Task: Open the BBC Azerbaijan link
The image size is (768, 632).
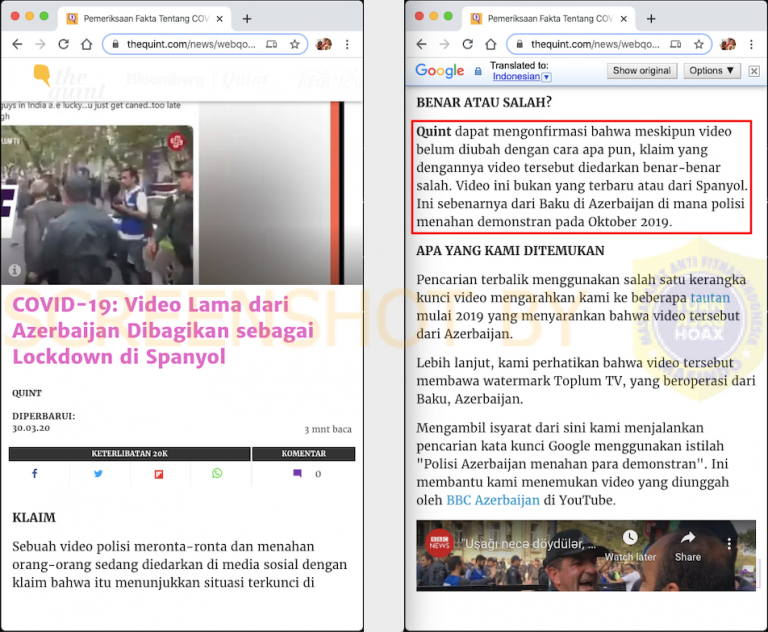Action: pyautogui.click(x=493, y=500)
